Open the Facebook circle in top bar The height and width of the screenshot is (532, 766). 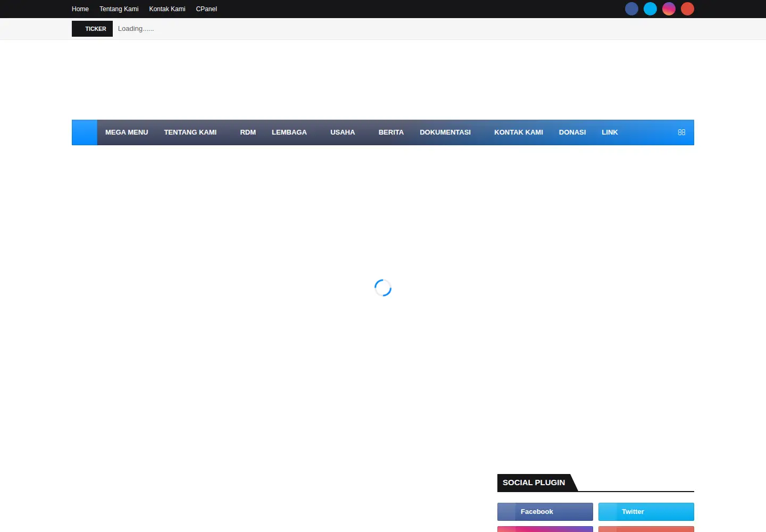pyautogui.click(x=631, y=9)
